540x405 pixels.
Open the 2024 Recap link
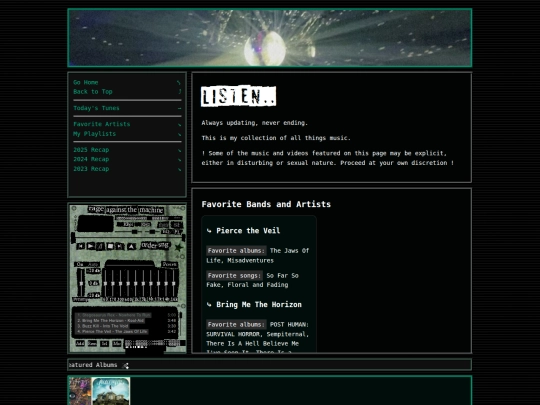point(91,159)
